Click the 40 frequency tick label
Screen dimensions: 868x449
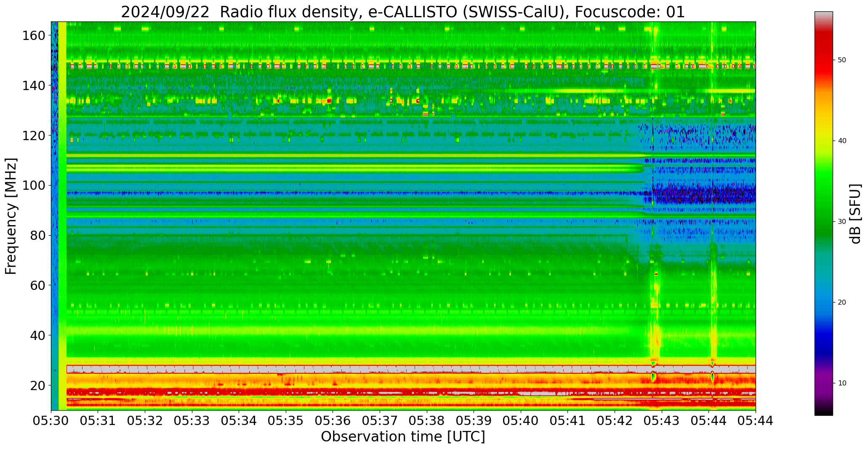(x=37, y=335)
